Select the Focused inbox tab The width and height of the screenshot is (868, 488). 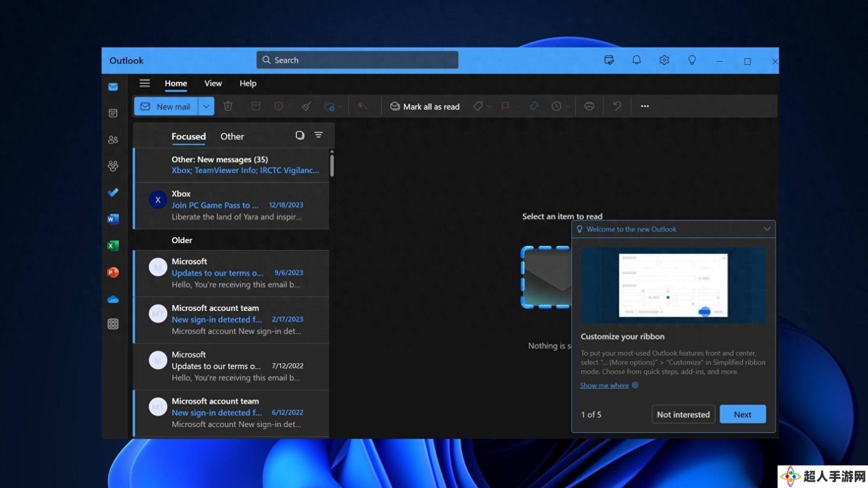point(189,136)
